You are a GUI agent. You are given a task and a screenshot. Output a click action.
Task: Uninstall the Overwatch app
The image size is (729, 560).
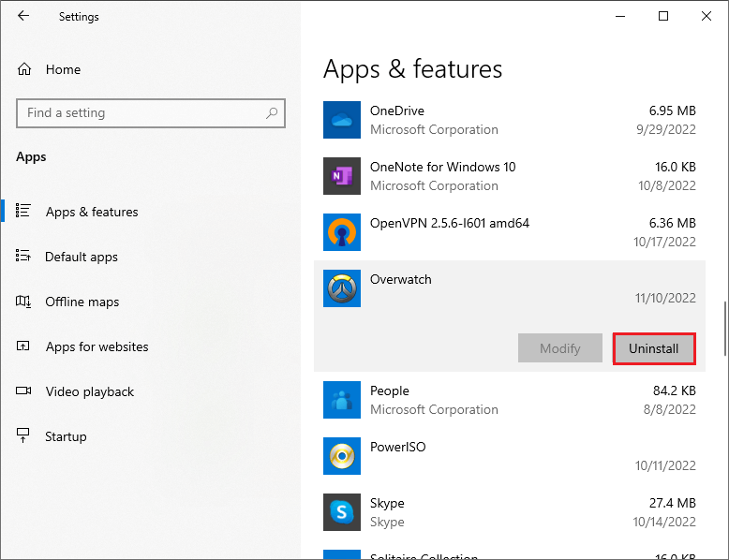654,348
